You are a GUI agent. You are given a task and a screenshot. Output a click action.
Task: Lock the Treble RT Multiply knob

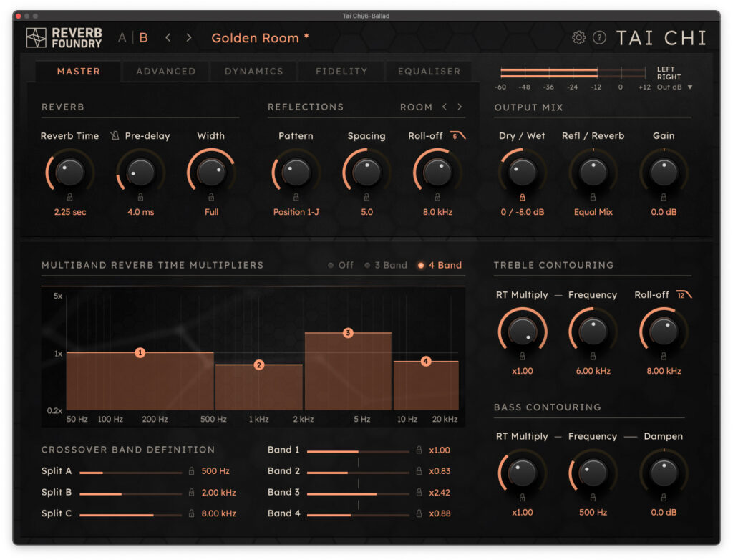(522, 356)
